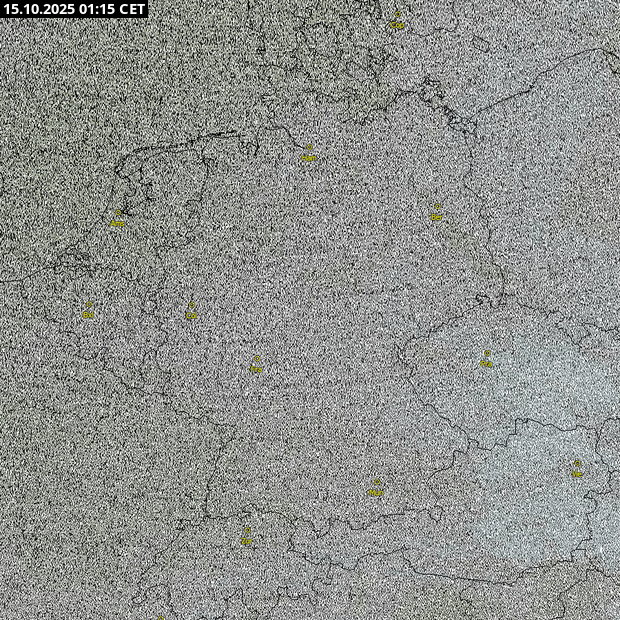The image size is (620, 620).
Task: Click the Poland region east of Berlin
Action: [x=550, y=200]
